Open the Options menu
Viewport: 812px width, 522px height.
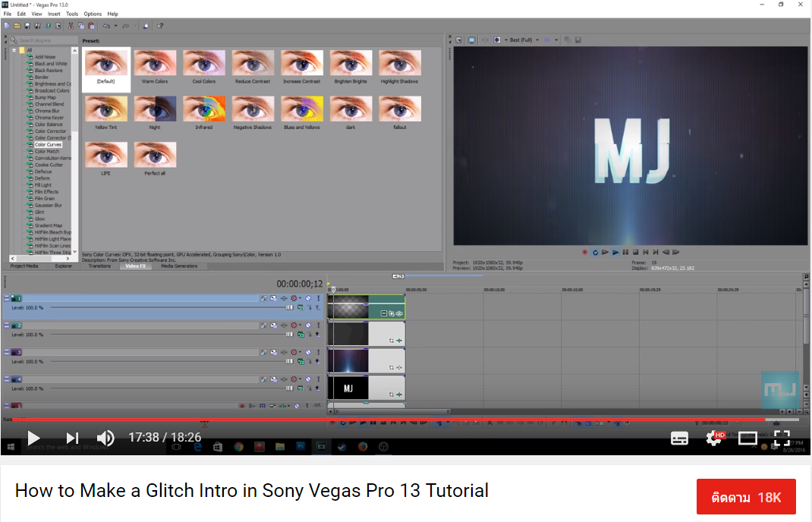click(x=93, y=14)
